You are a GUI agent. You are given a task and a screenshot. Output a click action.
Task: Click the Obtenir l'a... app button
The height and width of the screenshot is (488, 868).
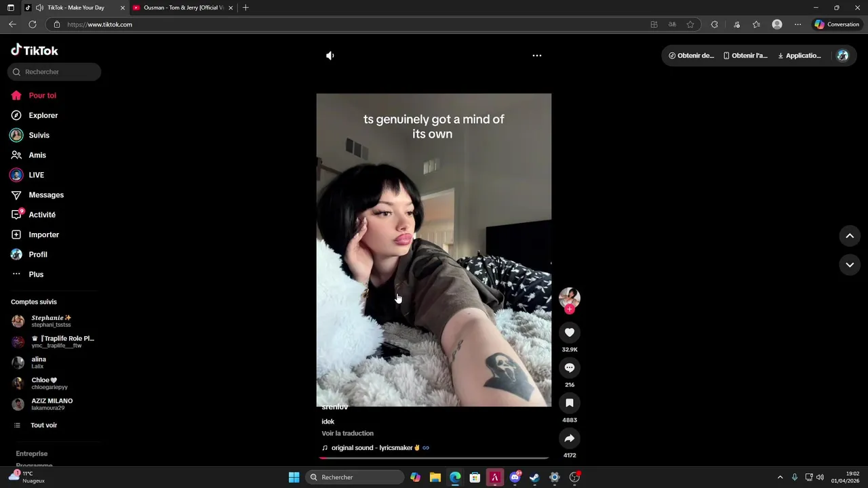[x=745, y=56]
